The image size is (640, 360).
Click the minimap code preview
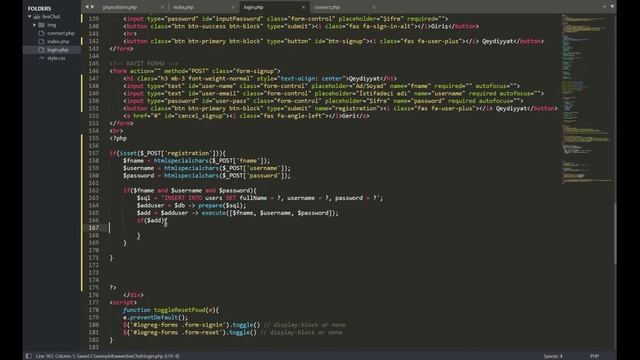[x=586, y=98]
